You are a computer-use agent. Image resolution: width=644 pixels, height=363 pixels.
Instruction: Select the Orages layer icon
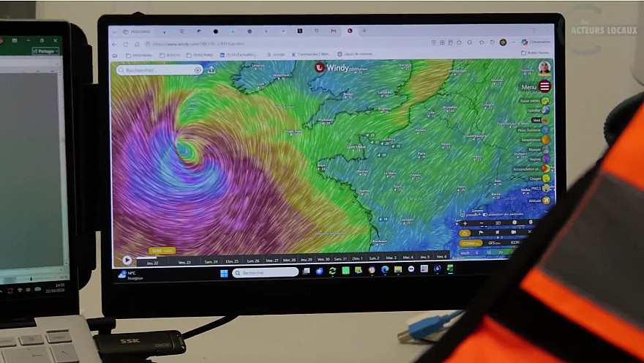click(x=546, y=179)
